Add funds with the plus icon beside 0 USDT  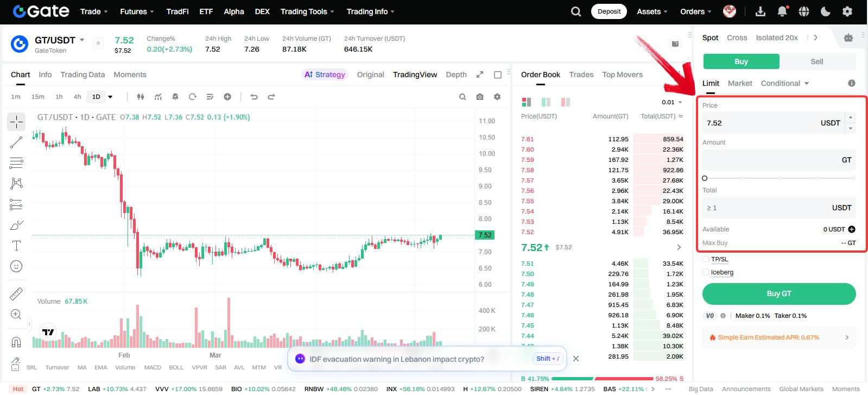point(852,229)
